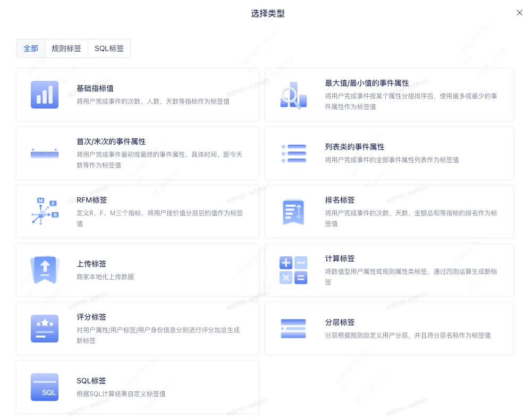Click description starting 将数值型用户属性或规则属性类标签
The height and width of the screenshot is (419, 532).
coord(411,276)
